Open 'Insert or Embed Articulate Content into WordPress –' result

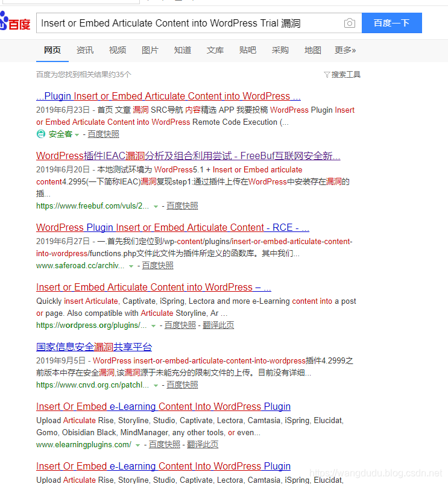pyautogui.click(x=153, y=287)
